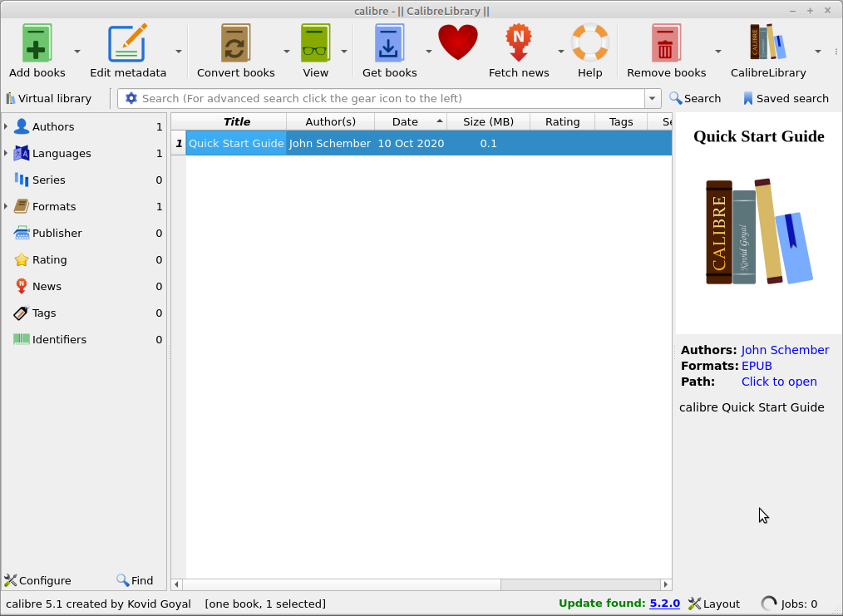Screen dimensions: 843x616
Task: Select the Rating star icon
Action: (21, 259)
